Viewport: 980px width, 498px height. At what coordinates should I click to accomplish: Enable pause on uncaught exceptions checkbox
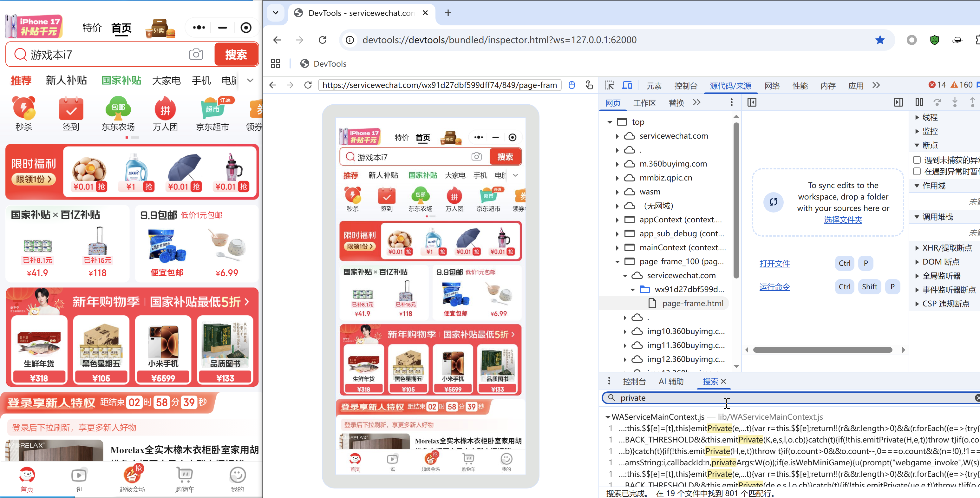[x=917, y=160]
